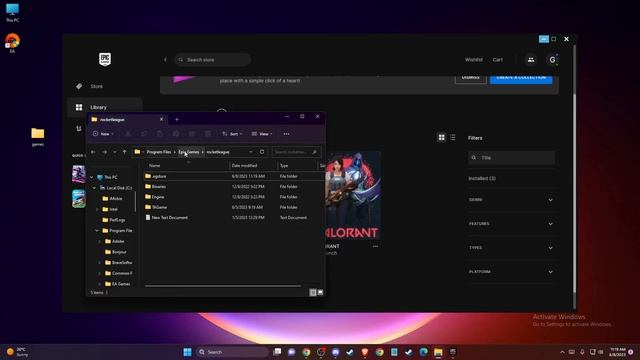Switch Explorer to large thumbnails view in status bar

pyautogui.click(x=320, y=292)
